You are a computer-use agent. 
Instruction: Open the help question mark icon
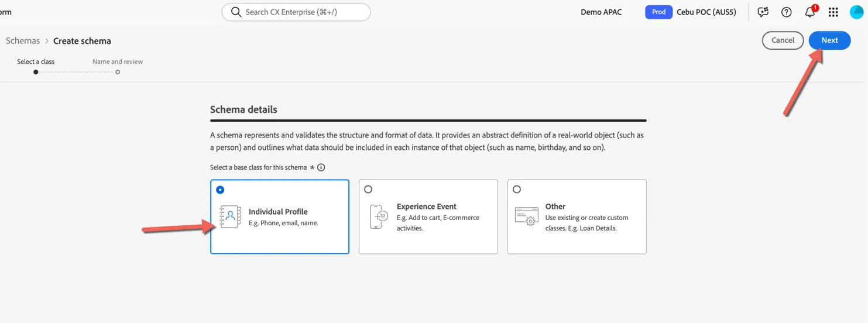(x=787, y=12)
